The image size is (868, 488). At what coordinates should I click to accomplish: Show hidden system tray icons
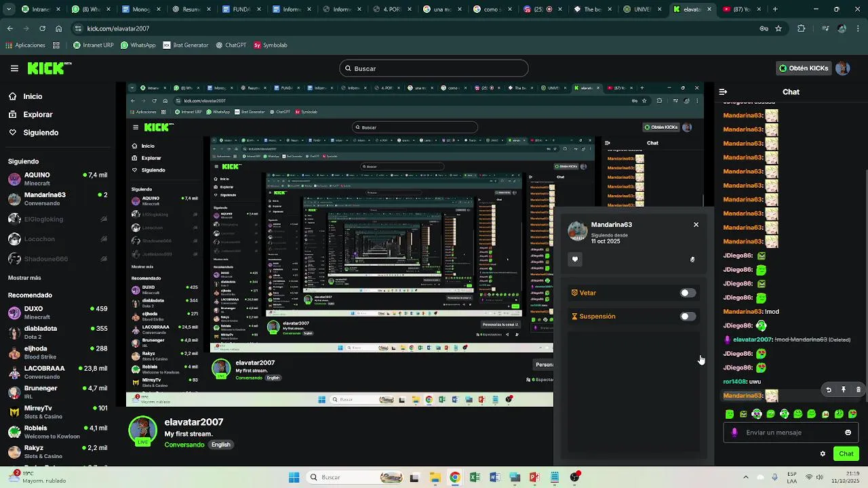[746, 477]
